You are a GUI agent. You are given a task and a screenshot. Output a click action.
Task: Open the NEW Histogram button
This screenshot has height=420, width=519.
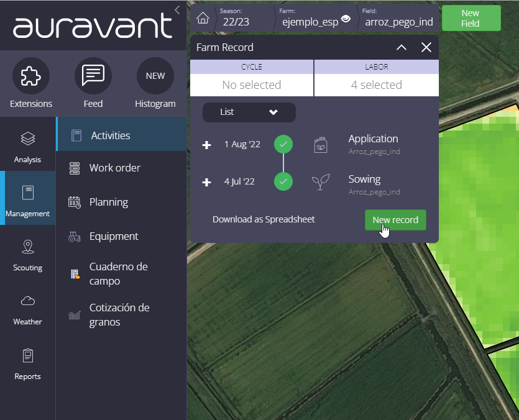[155, 76]
